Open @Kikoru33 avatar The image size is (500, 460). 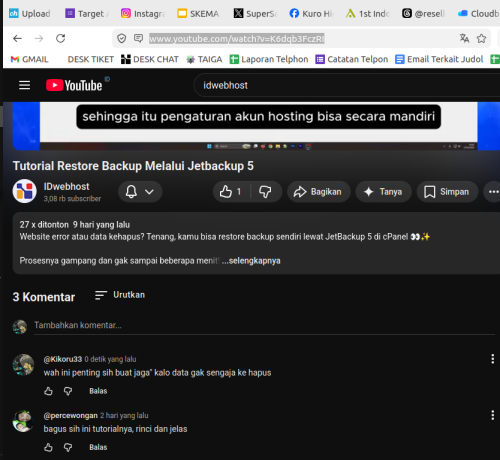pos(23,365)
